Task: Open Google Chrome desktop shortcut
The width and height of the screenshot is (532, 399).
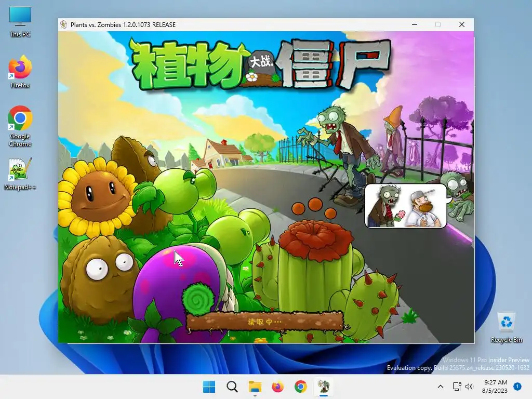Action: (x=20, y=126)
